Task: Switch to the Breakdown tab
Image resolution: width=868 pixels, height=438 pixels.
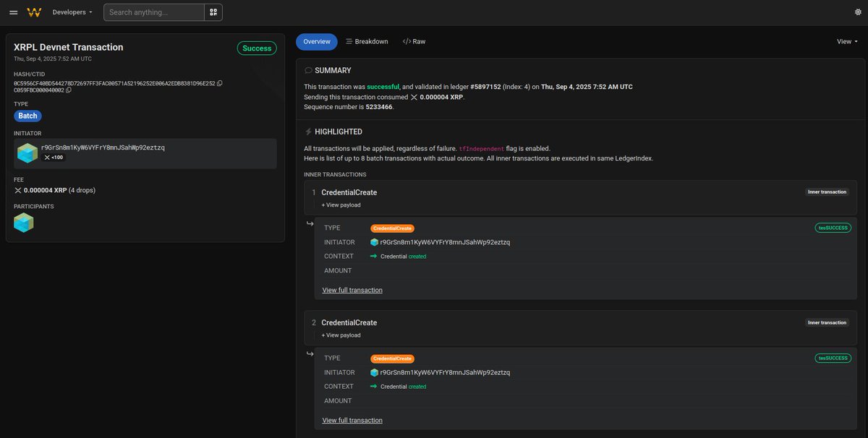Action: (x=367, y=42)
